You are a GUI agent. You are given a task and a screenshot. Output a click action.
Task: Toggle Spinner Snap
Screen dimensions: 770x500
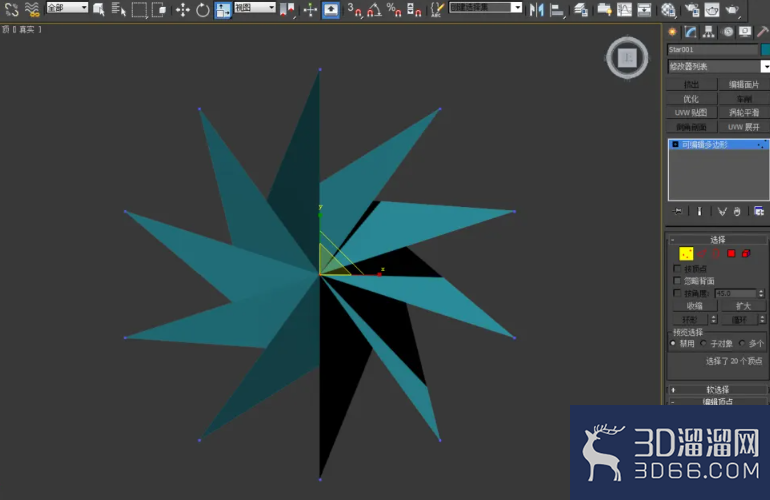414,10
